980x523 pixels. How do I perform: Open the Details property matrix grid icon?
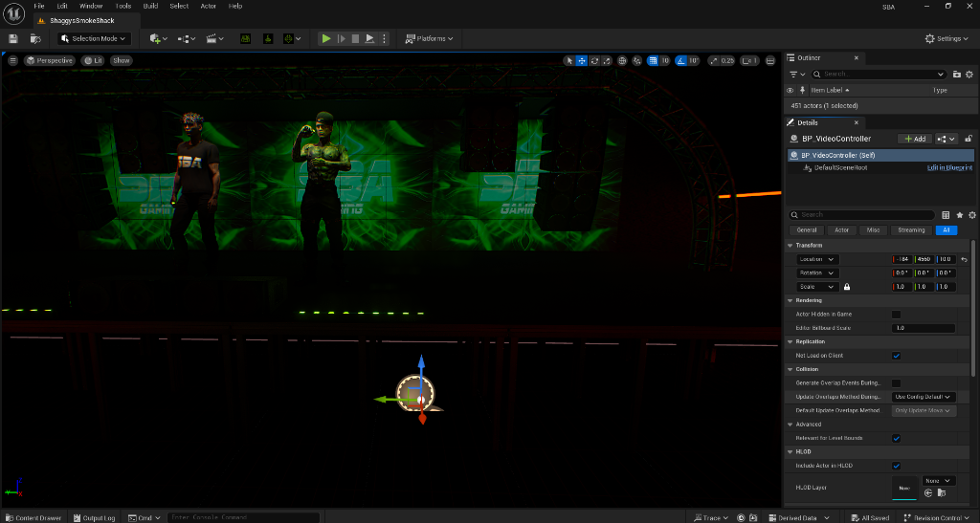[x=946, y=215]
